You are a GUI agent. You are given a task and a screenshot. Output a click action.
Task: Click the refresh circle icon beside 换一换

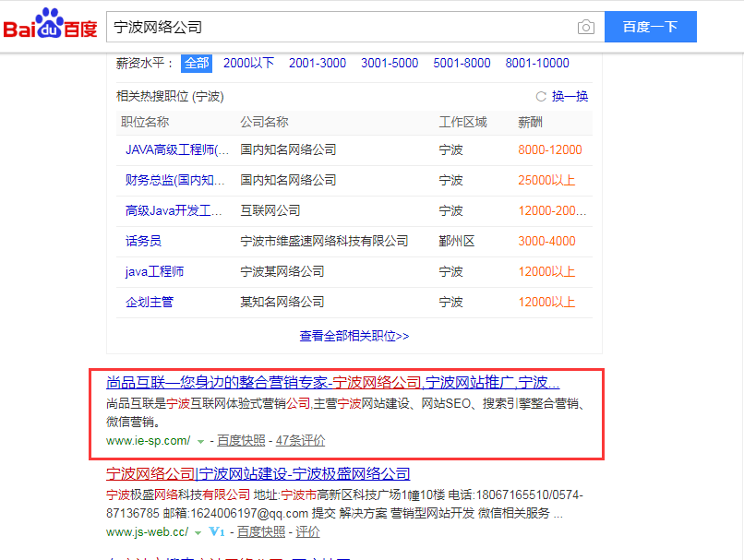pyautogui.click(x=541, y=97)
